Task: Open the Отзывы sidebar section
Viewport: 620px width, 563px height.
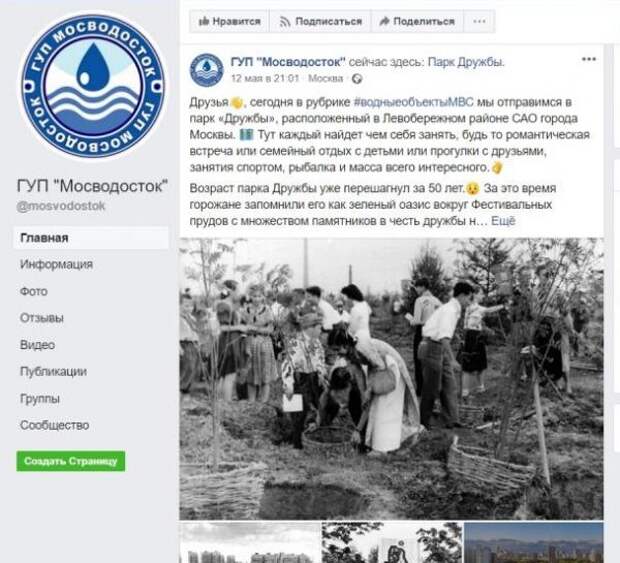Action: (x=42, y=318)
